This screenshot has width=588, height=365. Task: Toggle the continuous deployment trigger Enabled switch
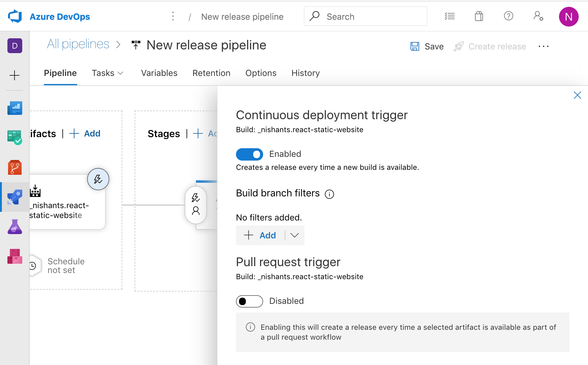pos(250,154)
